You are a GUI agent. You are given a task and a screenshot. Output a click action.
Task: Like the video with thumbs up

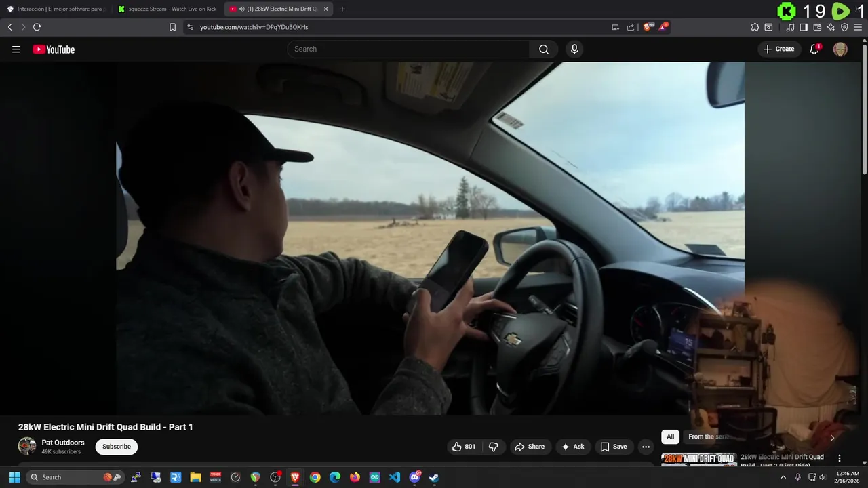465,447
